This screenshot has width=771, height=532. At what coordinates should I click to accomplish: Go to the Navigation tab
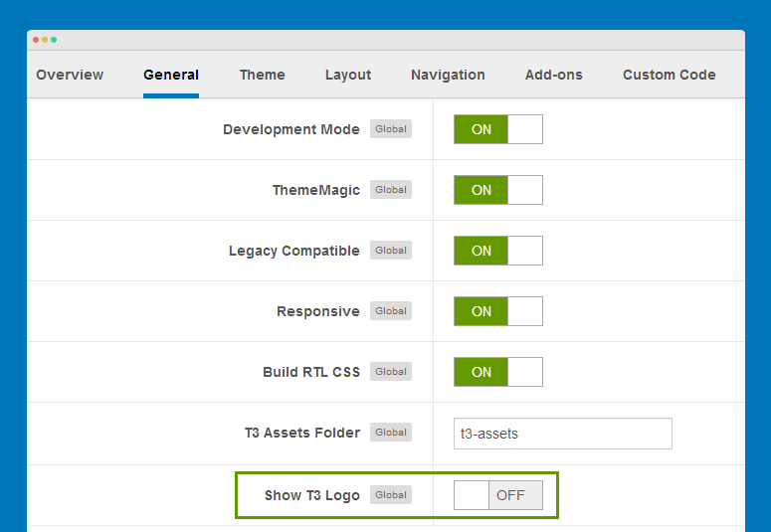[448, 75]
